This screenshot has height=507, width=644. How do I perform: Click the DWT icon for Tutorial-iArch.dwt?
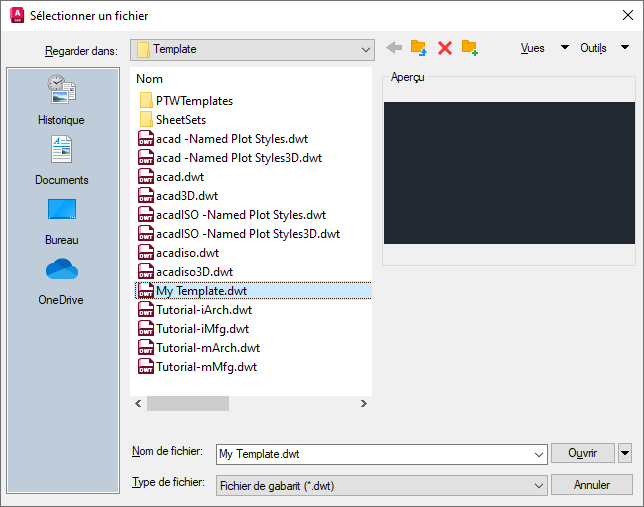point(146,310)
